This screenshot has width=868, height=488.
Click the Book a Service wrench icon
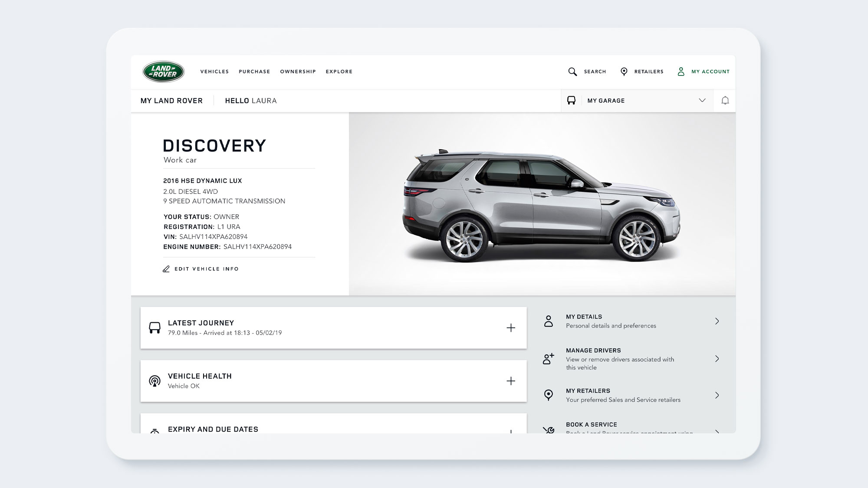click(549, 430)
